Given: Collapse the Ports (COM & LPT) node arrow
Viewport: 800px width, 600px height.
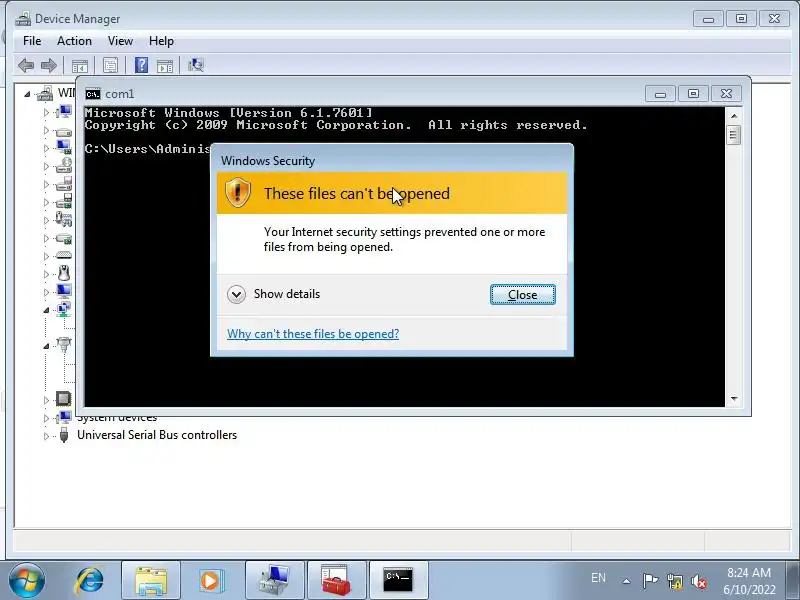Looking at the screenshot, I should click(x=46, y=346).
